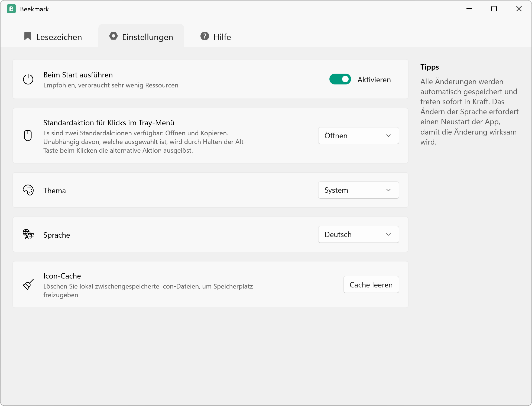Toggle the Beim Start ausführen switch off
The image size is (532, 406).
(340, 79)
